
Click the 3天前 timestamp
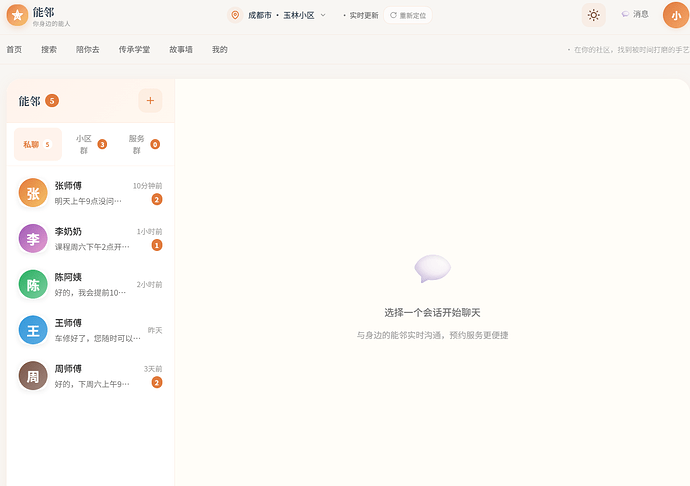pyautogui.click(x=153, y=369)
